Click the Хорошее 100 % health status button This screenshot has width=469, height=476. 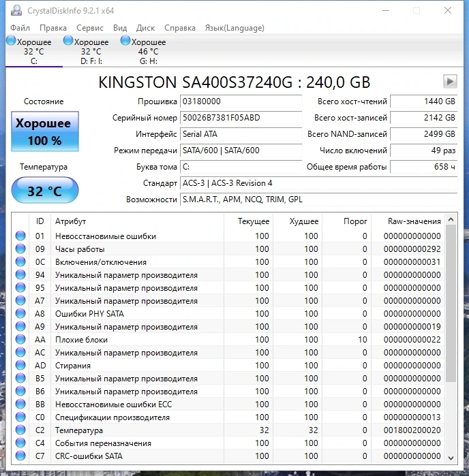(45, 131)
